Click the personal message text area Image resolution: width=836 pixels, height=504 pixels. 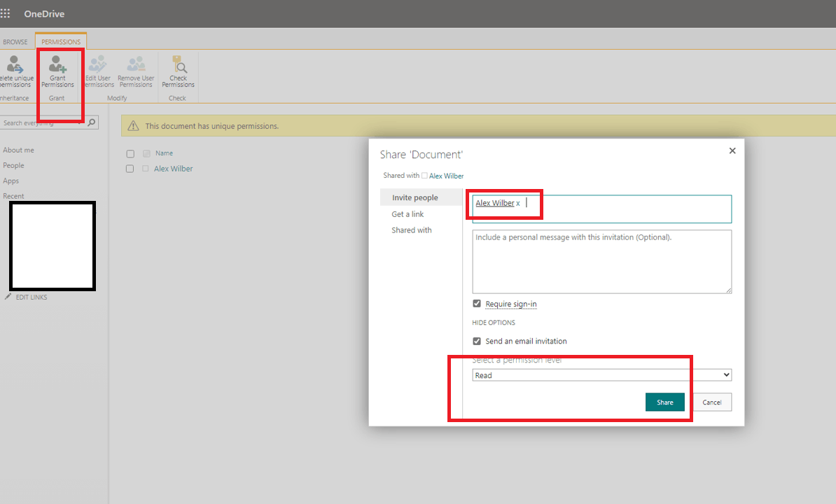(x=602, y=262)
